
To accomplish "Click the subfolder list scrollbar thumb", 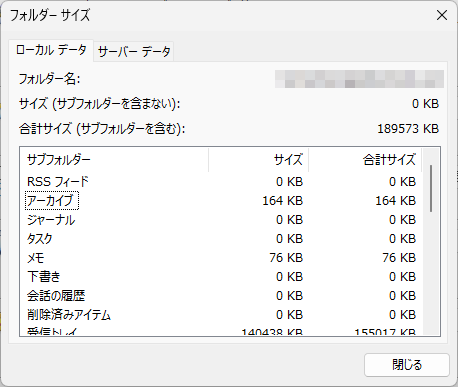I will (431, 188).
